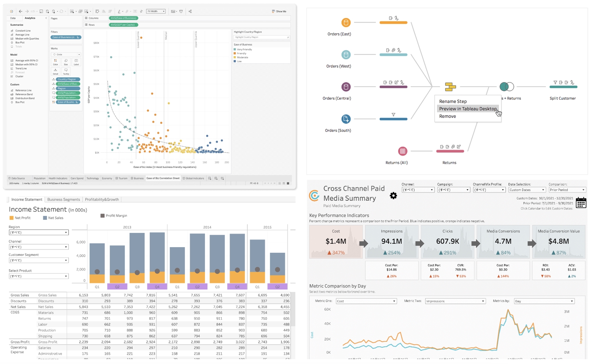Screen dimensions: 592x364
Task: Click the Detail button on Marks card
Action: coord(55,71)
